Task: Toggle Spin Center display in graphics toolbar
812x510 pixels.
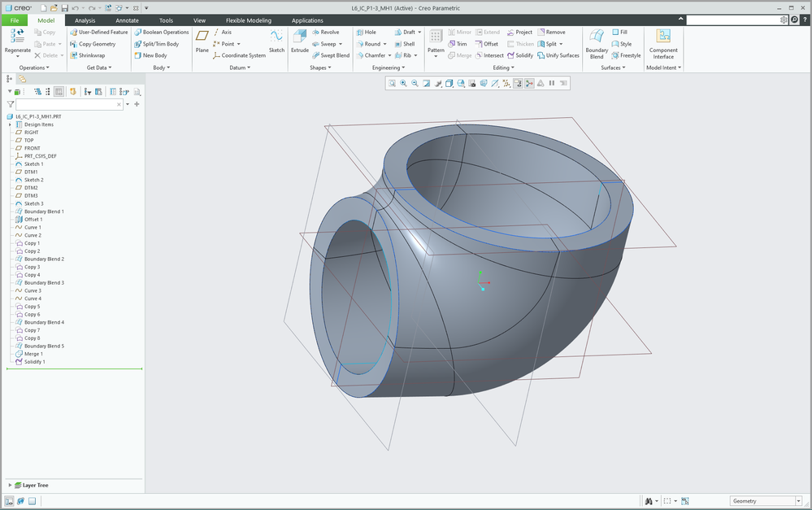Action: [x=529, y=83]
